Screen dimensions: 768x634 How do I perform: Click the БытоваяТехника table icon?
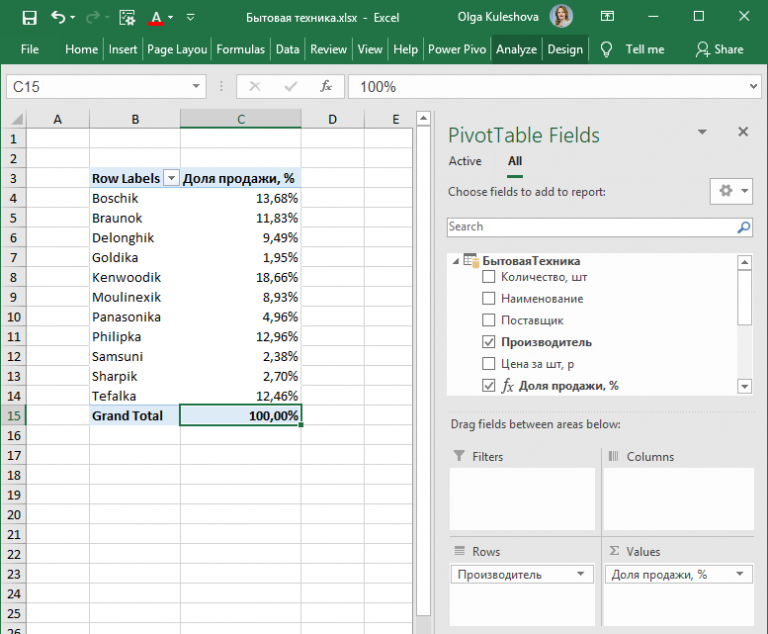point(471,261)
